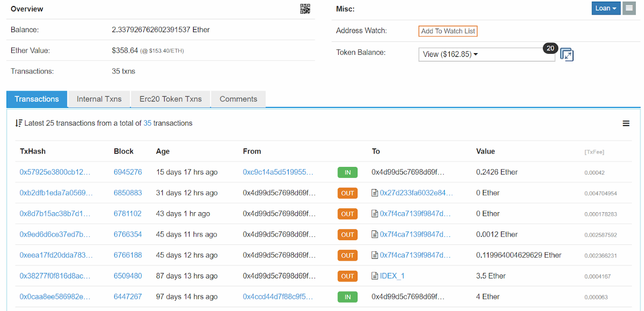The width and height of the screenshot is (644, 311).
Task: Open the Token Balance View ($162.85) dropdown
Action: tap(487, 54)
